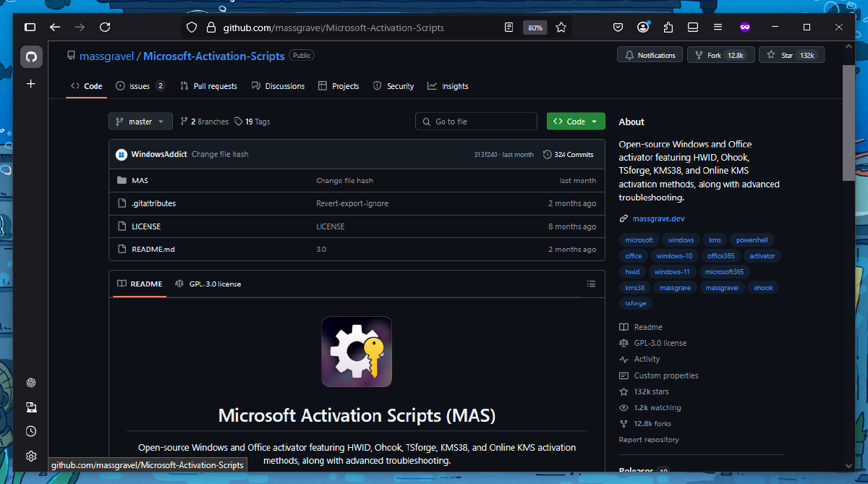Toggle reader view icon

[x=509, y=27]
